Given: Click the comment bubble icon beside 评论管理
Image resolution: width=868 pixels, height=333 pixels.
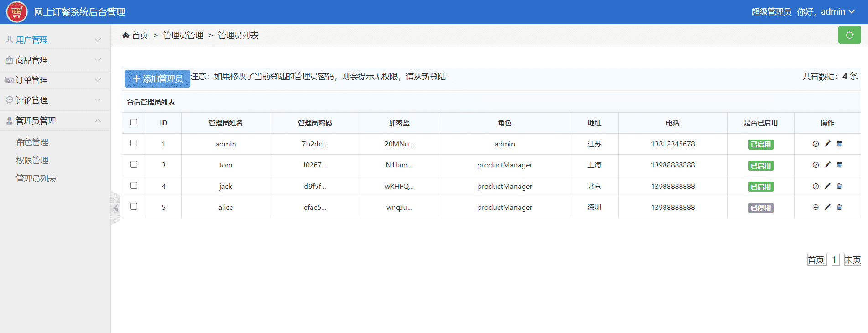Looking at the screenshot, I should (9, 100).
